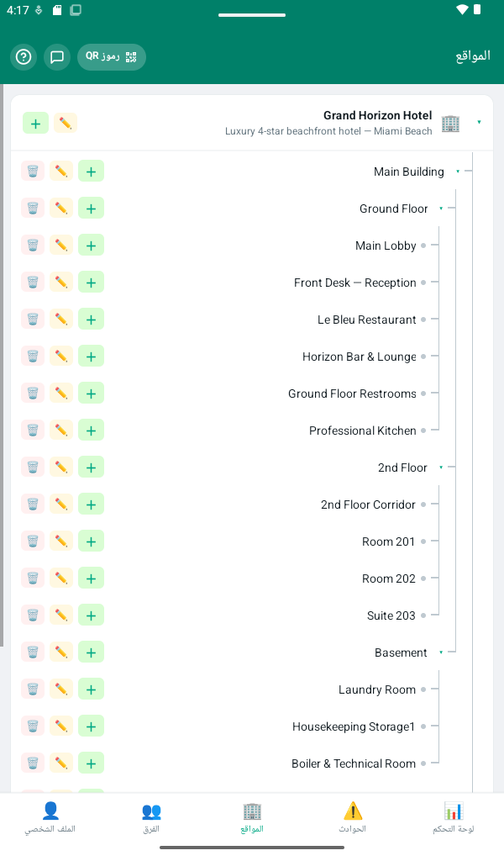Open the help question mark icon
The image size is (504, 861).
click(24, 56)
